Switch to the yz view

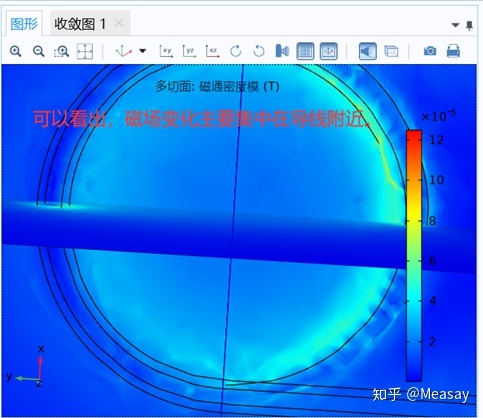pyautogui.click(x=189, y=51)
